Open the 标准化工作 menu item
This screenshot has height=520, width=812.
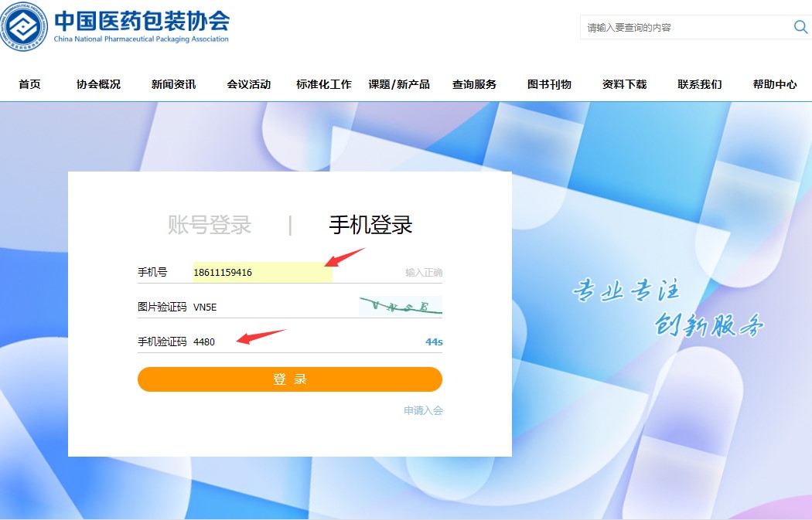[x=324, y=84]
